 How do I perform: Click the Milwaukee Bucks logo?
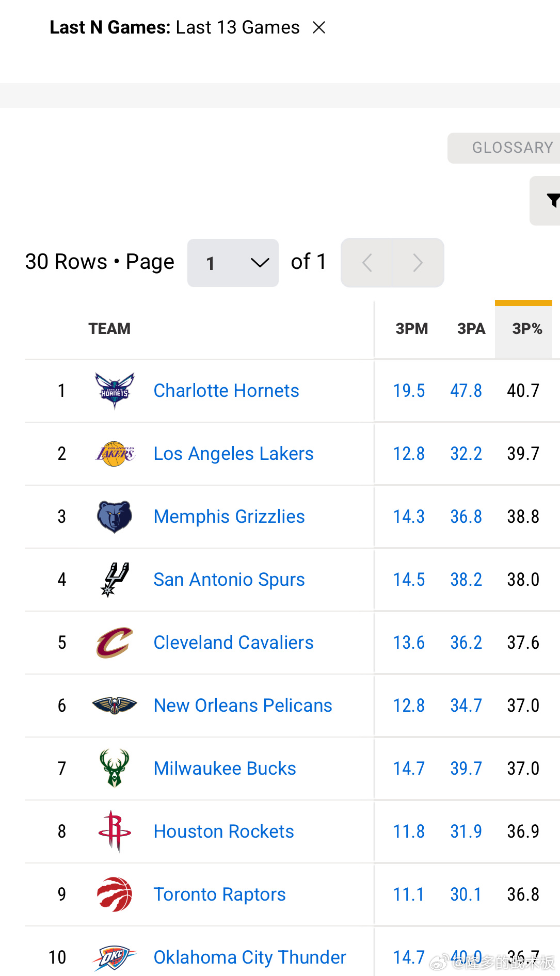pyautogui.click(x=115, y=769)
